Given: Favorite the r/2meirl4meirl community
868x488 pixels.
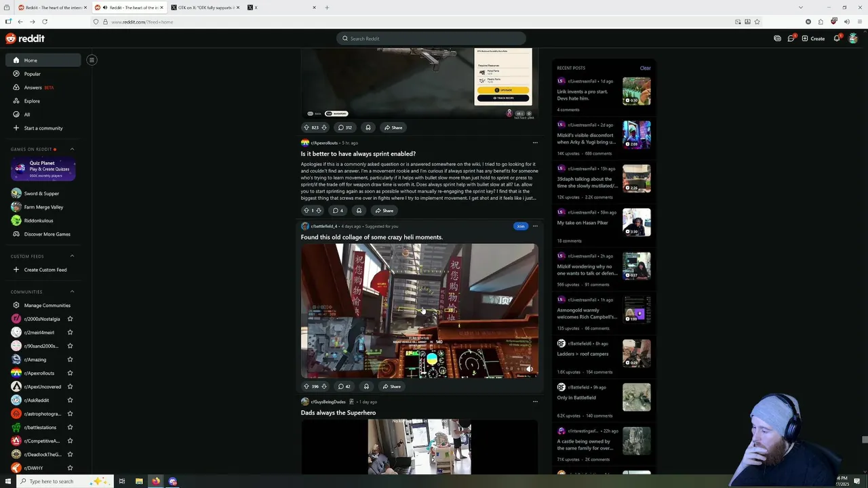Looking at the screenshot, I should point(70,333).
